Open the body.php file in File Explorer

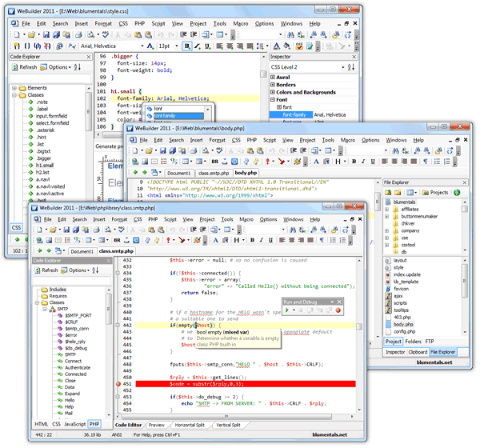(403, 325)
